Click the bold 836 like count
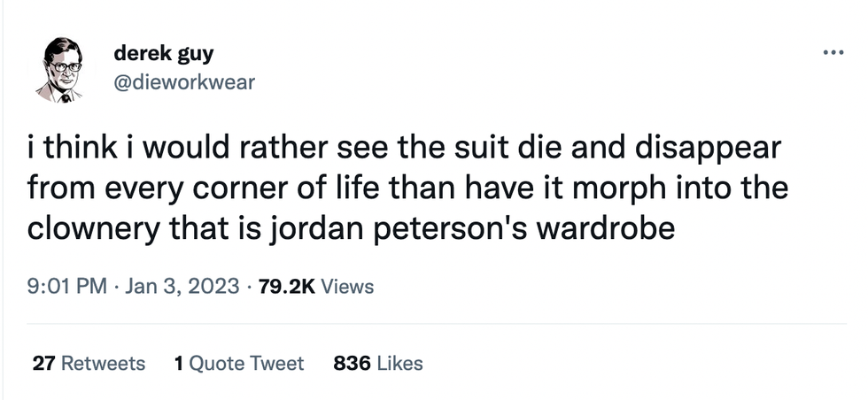 [x=349, y=364]
